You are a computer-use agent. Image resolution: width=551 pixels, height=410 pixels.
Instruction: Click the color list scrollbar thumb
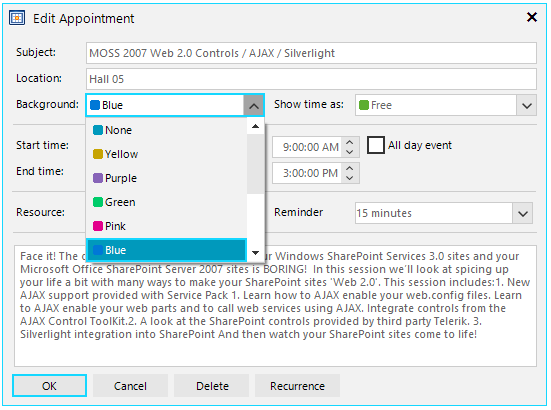[x=255, y=164]
